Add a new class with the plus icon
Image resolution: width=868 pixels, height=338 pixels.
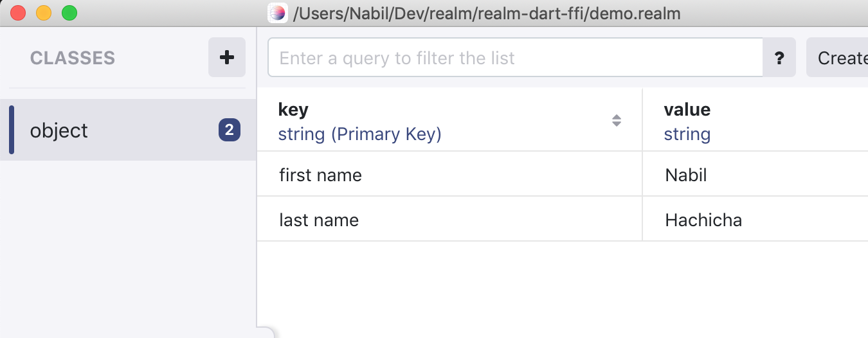pos(227,57)
